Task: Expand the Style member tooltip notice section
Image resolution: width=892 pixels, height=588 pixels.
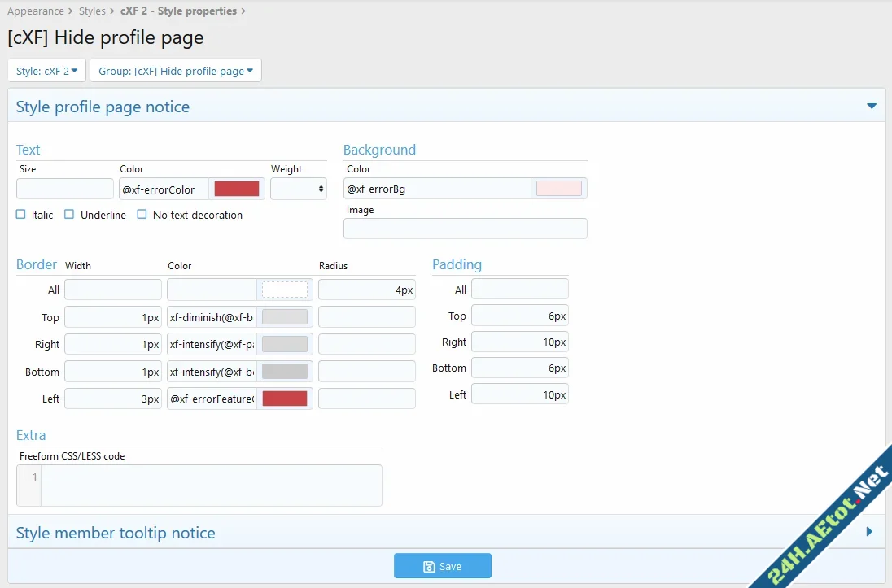Action: point(869,531)
